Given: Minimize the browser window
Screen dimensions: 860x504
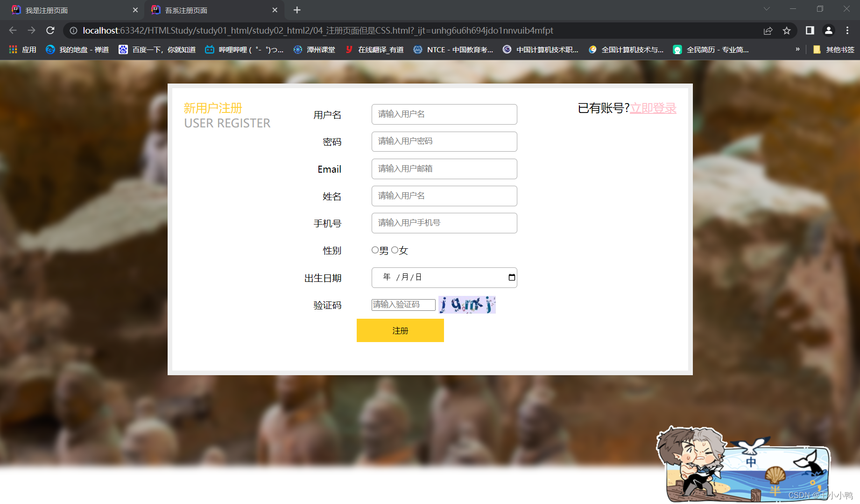Looking at the screenshot, I should coord(793,9).
